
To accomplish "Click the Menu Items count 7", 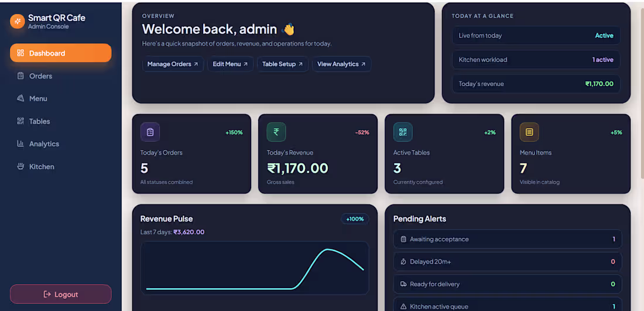I will [x=523, y=168].
